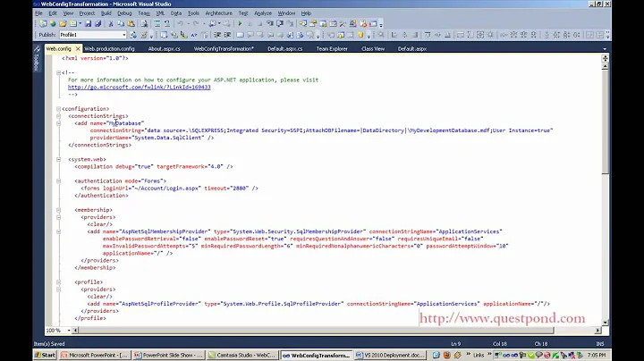Open the Debug menu
644x361 pixels.
[x=124, y=13]
